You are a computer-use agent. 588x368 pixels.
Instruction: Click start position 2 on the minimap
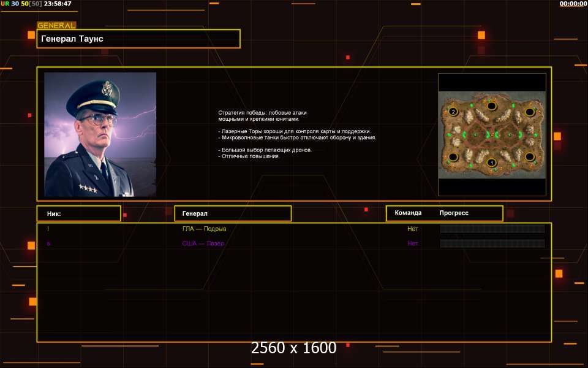(x=453, y=112)
